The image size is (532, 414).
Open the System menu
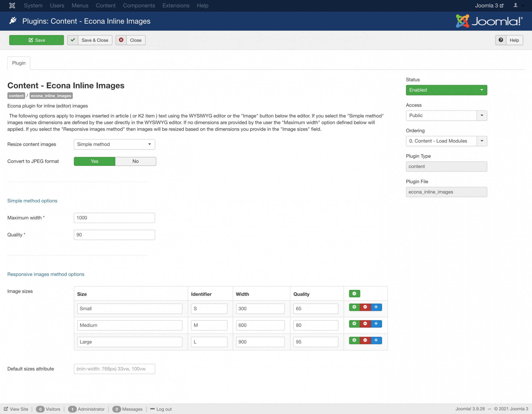[x=33, y=5]
